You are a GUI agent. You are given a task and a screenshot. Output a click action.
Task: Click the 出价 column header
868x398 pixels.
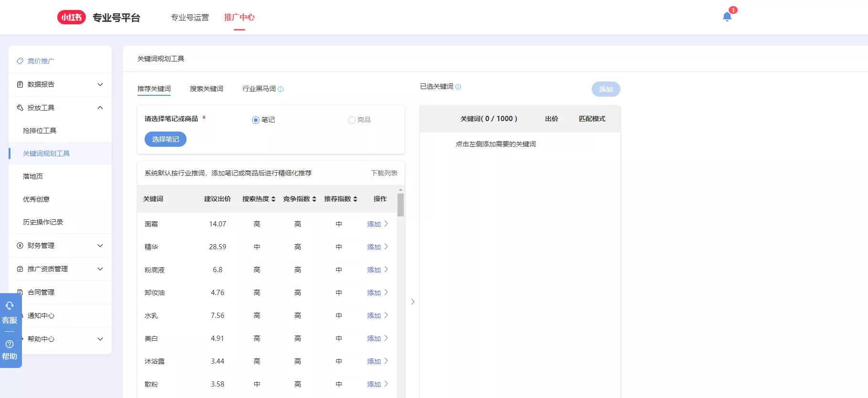(x=552, y=119)
